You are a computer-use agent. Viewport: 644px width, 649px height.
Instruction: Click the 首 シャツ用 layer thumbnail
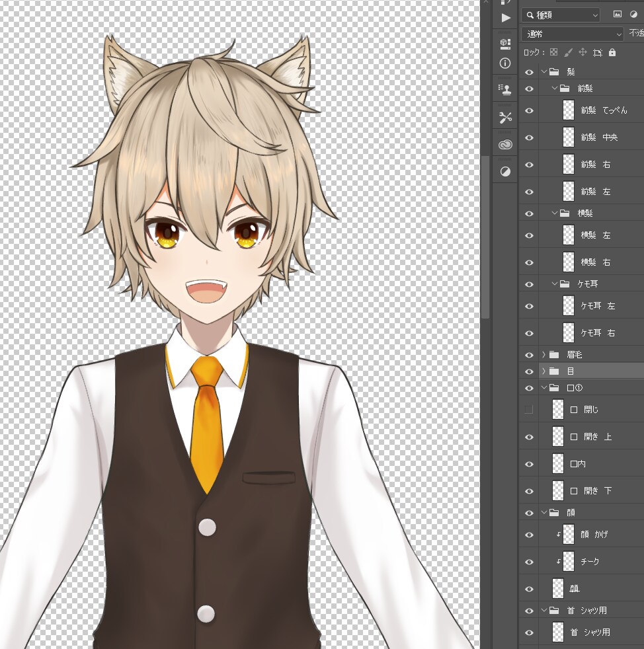click(x=558, y=632)
